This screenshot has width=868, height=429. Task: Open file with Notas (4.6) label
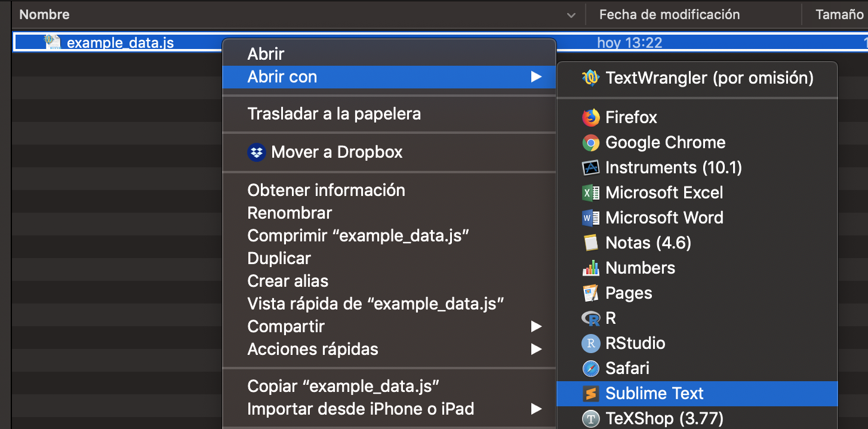(648, 243)
